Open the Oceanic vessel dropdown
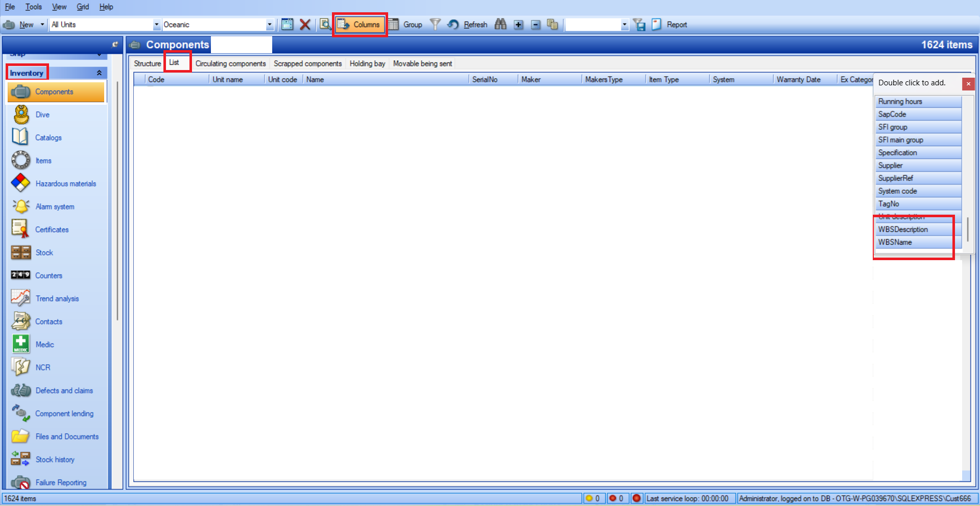This screenshot has height=506, width=980. (269, 25)
